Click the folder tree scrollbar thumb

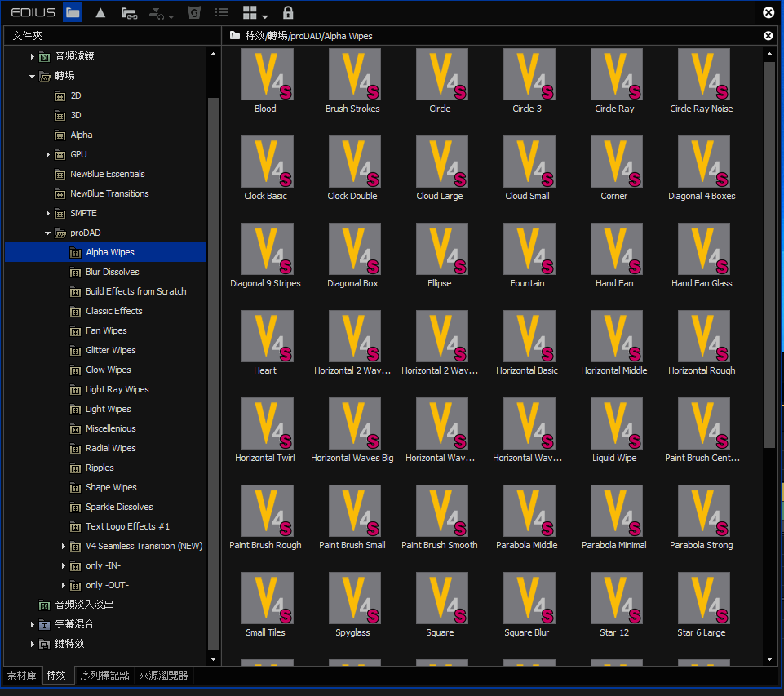[x=213, y=374]
